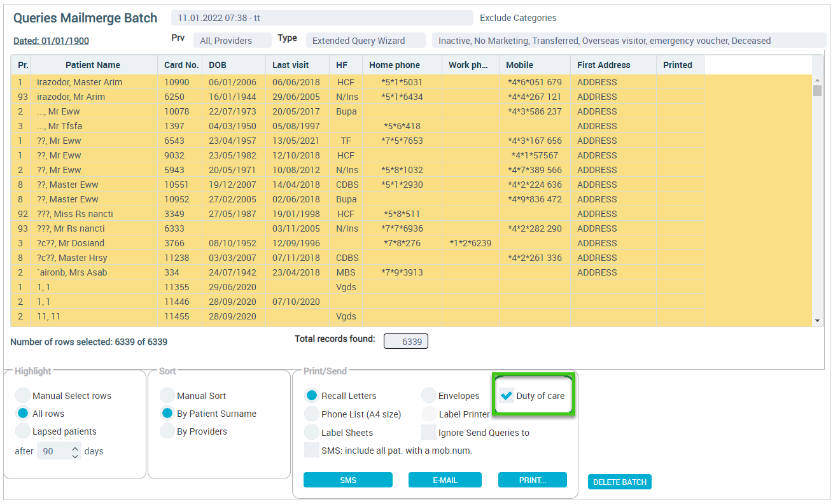This screenshot has height=504, width=833.
Task: Click the TF health fund cell
Action: (346, 141)
